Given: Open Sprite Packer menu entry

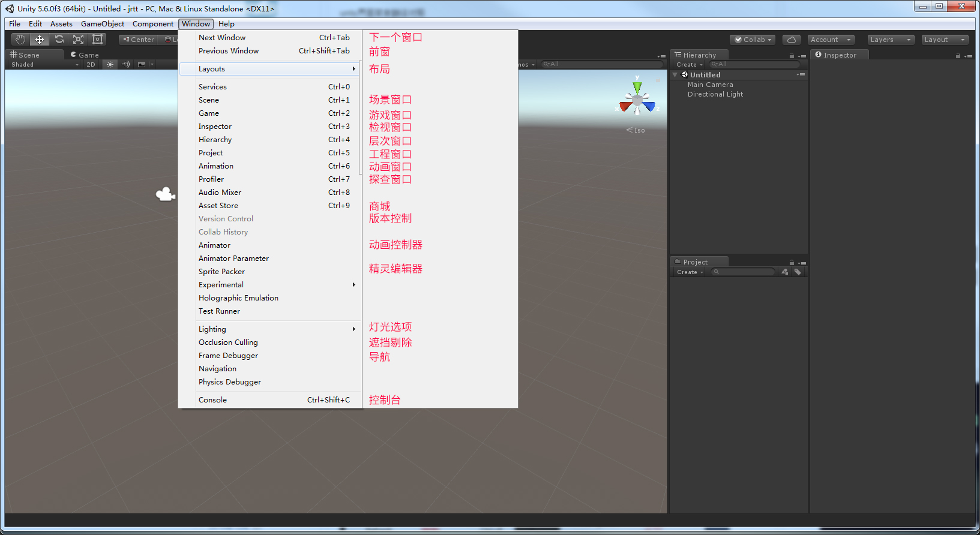Looking at the screenshot, I should (x=271, y=272).
